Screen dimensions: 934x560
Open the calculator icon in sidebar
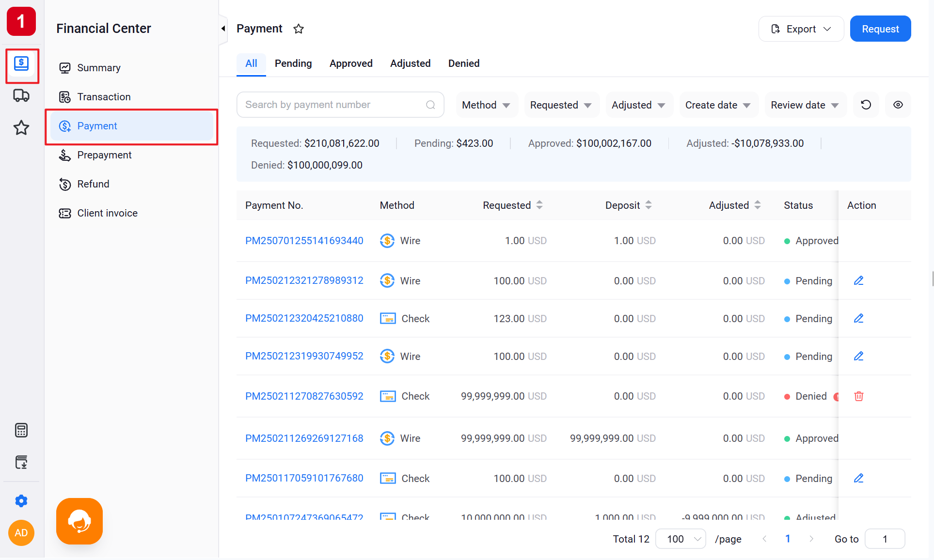(x=21, y=430)
